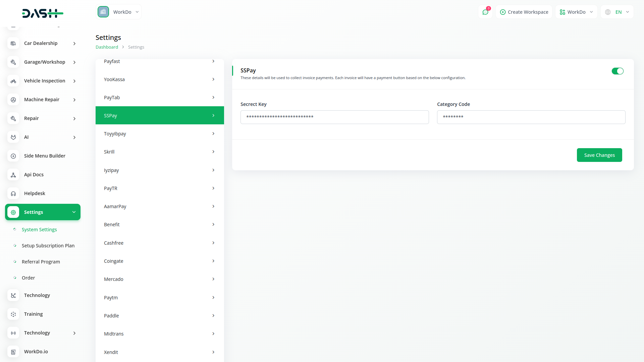Viewport: 644px width, 362px height.
Task: Click the Settings gear icon
Action: point(13,212)
